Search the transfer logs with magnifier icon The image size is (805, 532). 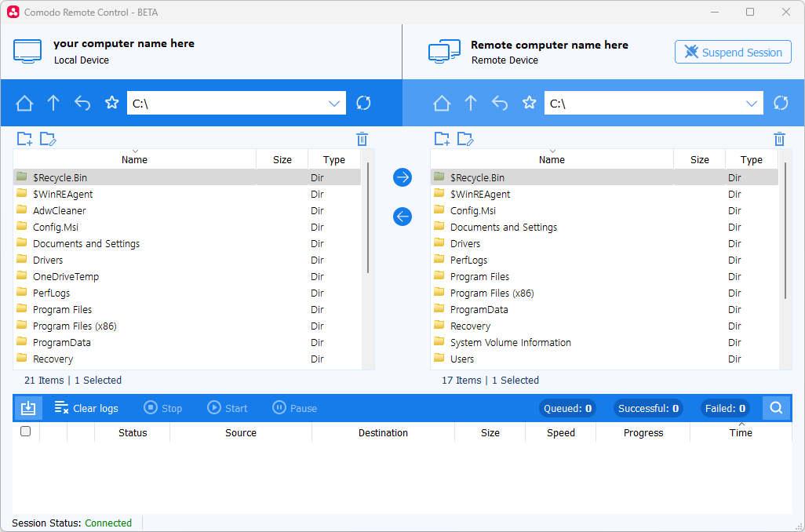776,408
